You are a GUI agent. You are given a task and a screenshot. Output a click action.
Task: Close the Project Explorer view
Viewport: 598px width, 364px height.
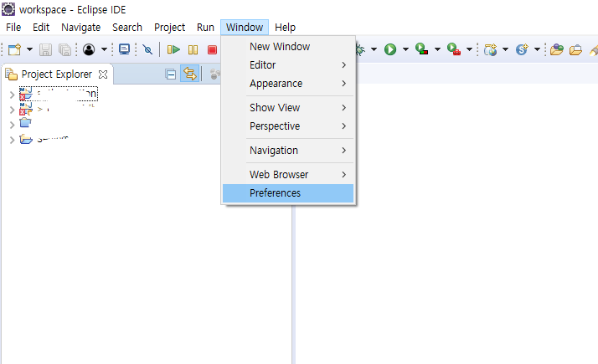[x=103, y=74]
